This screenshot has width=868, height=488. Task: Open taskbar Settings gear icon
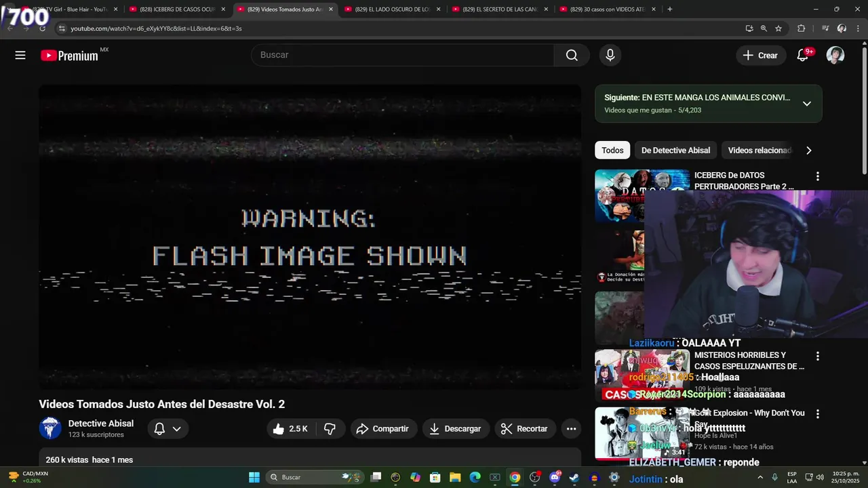point(614,477)
